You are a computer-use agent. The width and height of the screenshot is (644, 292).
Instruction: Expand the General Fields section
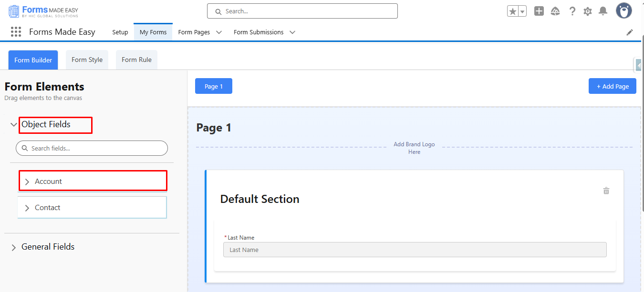coord(14,247)
